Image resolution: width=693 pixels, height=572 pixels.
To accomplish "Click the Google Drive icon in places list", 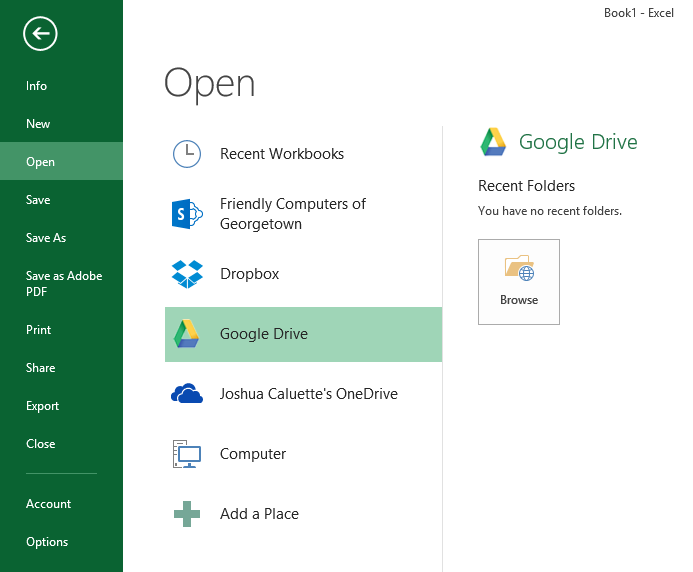I will click(187, 334).
